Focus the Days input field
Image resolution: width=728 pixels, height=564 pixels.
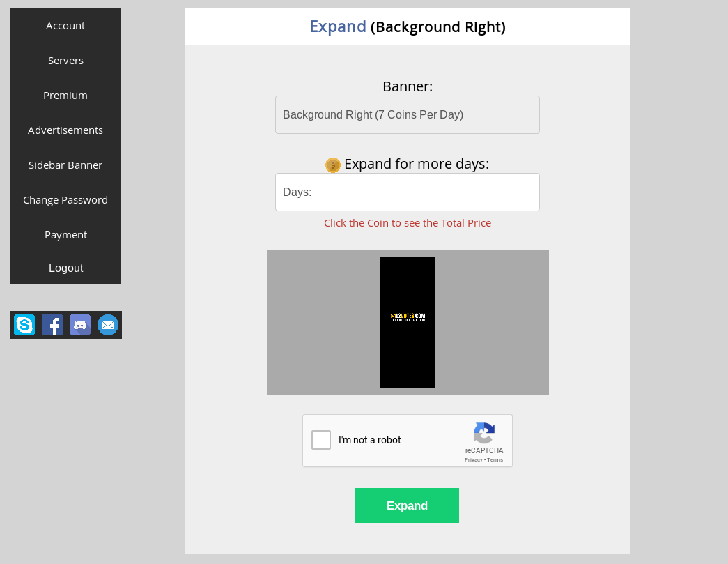coord(407,192)
